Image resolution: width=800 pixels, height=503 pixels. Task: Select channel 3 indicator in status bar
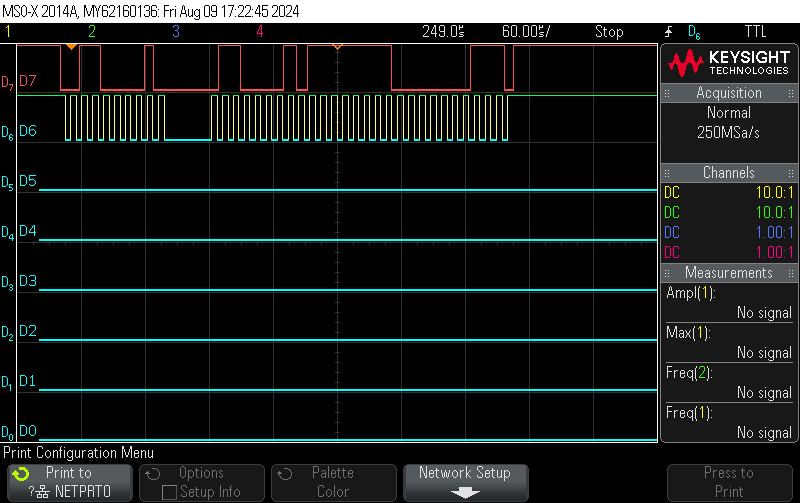[x=176, y=32]
